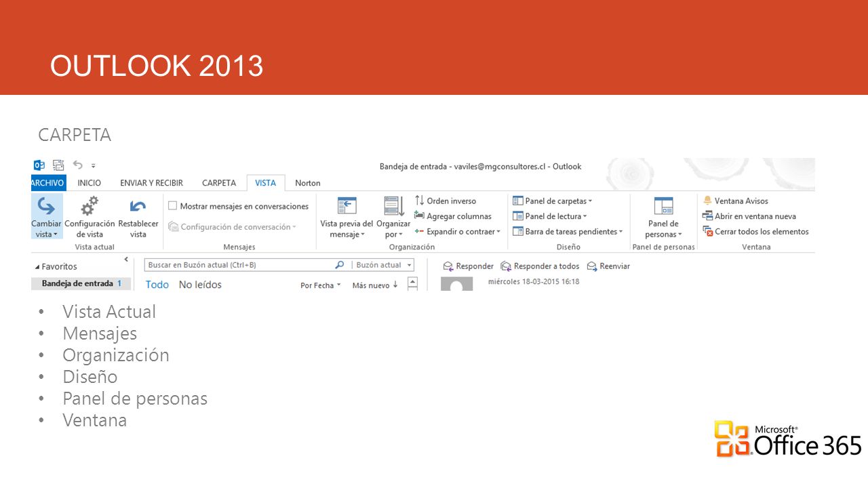Switch to the CARPETA tab
The width and height of the screenshot is (868, 488).
point(219,183)
